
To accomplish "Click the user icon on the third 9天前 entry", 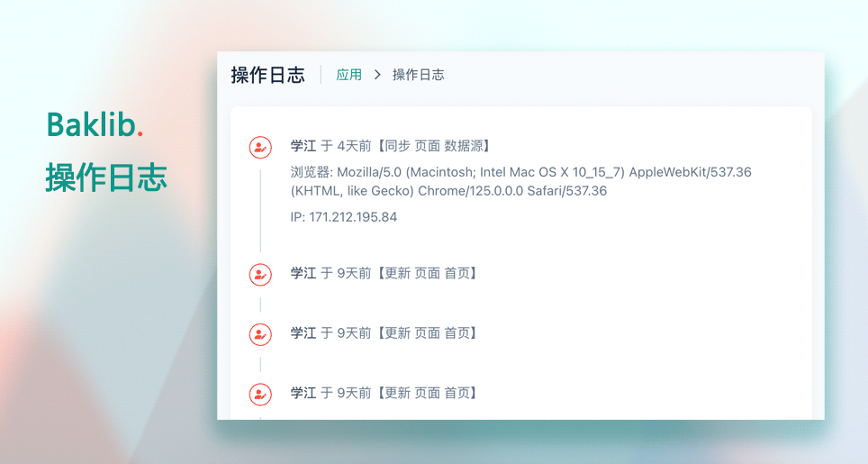I will (x=260, y=395).
